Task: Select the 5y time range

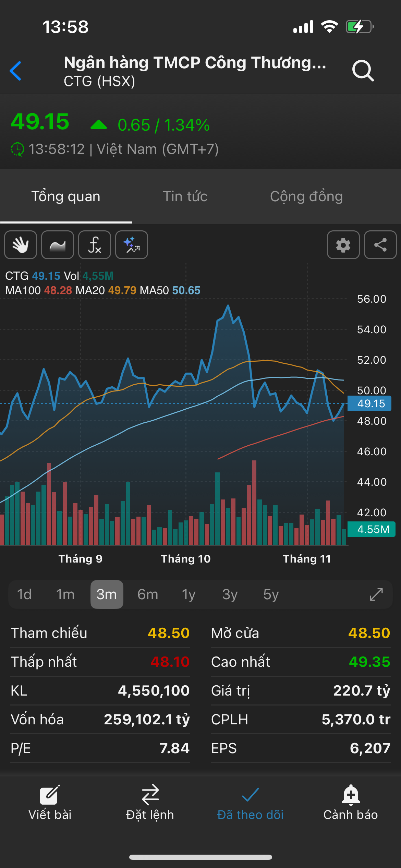Action: pyautogui.click(x=271, y=594)
